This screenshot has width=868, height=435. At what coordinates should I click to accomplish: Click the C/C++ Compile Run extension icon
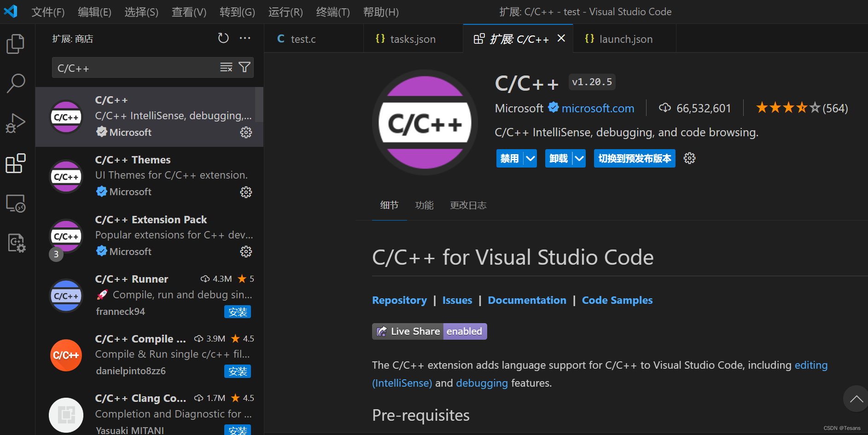[66, 355]
